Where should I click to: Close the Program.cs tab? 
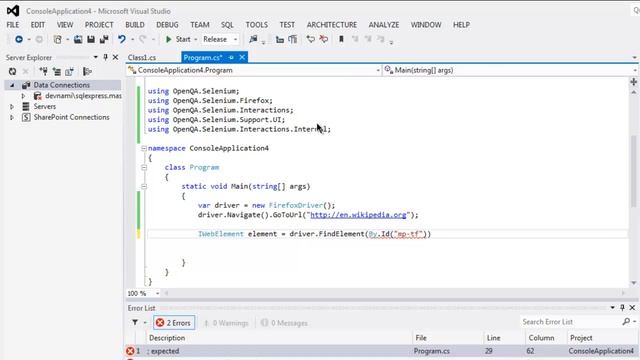(242, 57)
